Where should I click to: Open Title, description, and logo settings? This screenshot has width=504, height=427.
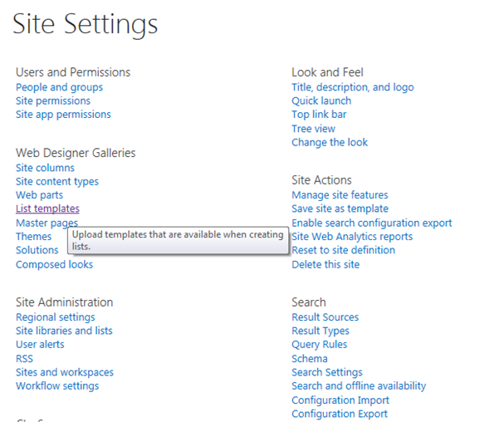[x=353, y=87]
